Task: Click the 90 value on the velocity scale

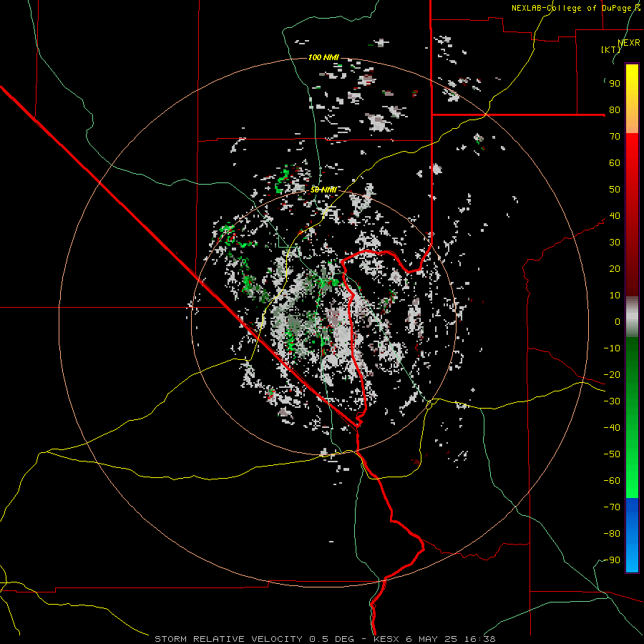Action: (615, 84)
